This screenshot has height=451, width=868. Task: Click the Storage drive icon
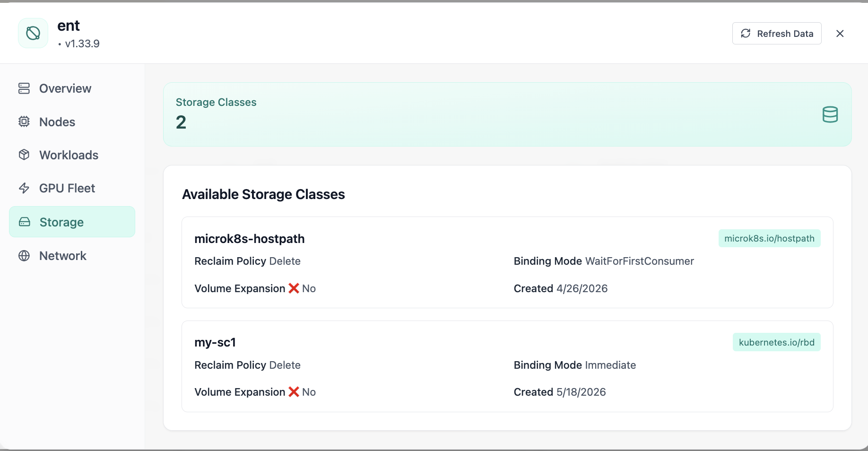coord(25,222)
